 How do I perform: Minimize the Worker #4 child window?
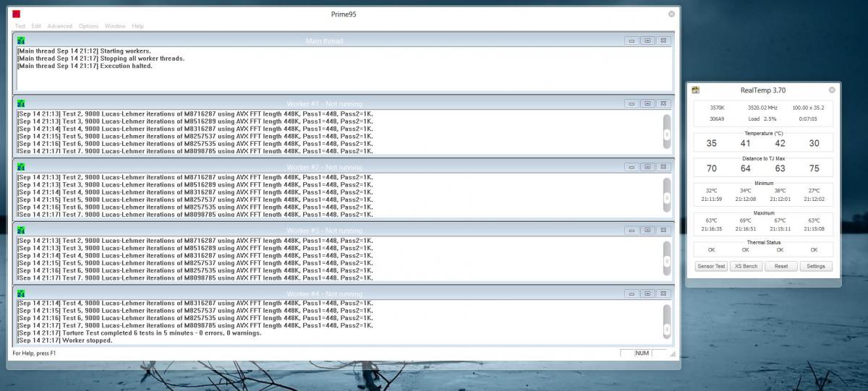coord(631,293)
